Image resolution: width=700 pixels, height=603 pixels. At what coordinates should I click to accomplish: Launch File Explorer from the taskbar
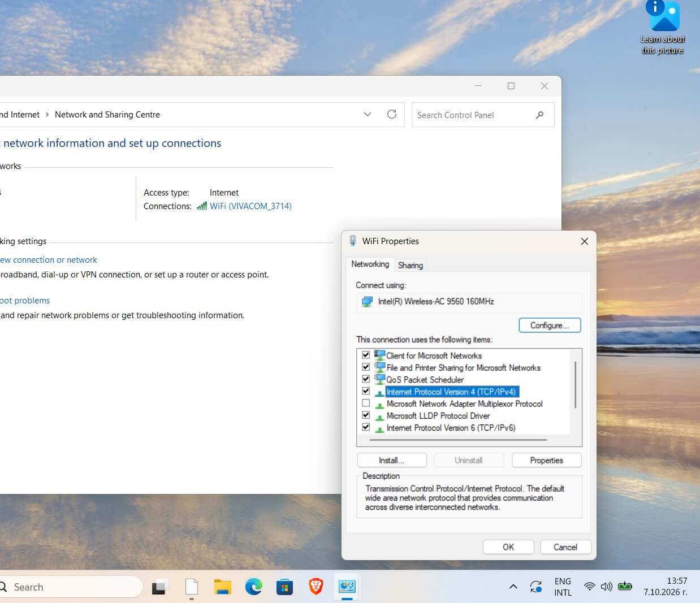point(223,587)
